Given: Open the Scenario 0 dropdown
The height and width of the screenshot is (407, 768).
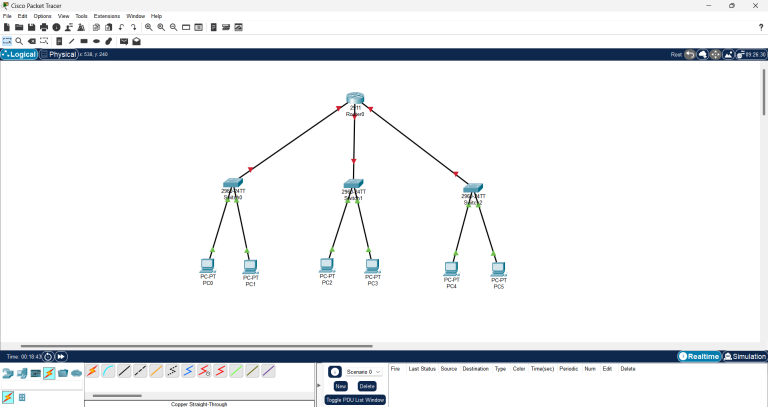Looking at the screenshot, I should (363, 372).
